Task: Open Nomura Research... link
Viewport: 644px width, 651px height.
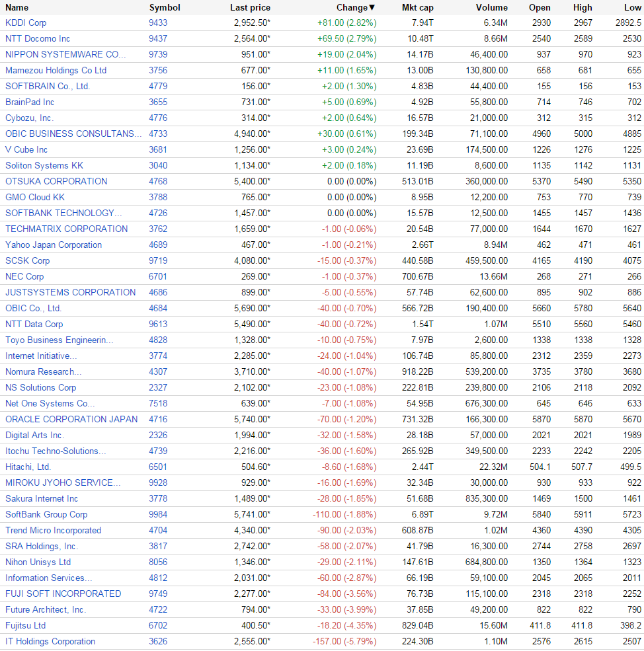Action: pos(43,371)
